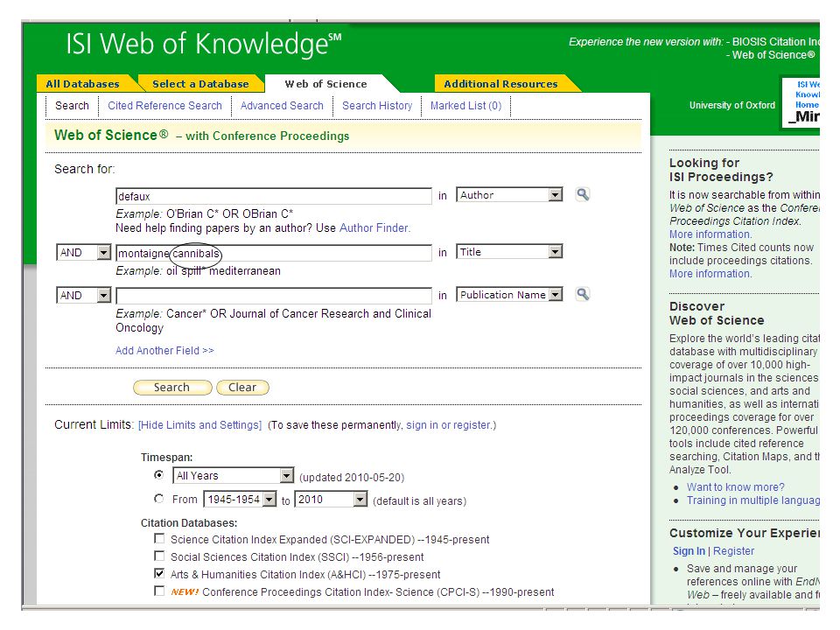Switch to the All Databases tab

82,84
